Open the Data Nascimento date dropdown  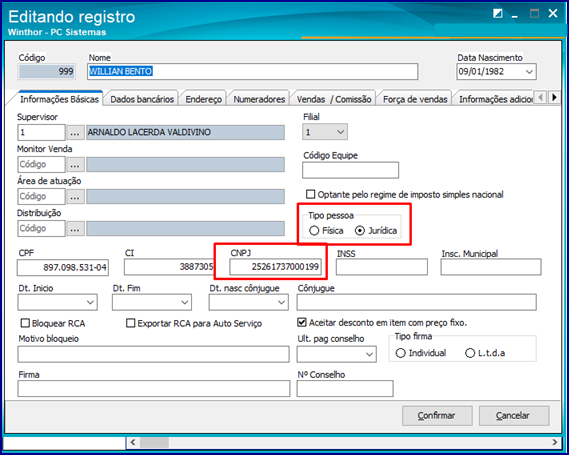[529, 71]
